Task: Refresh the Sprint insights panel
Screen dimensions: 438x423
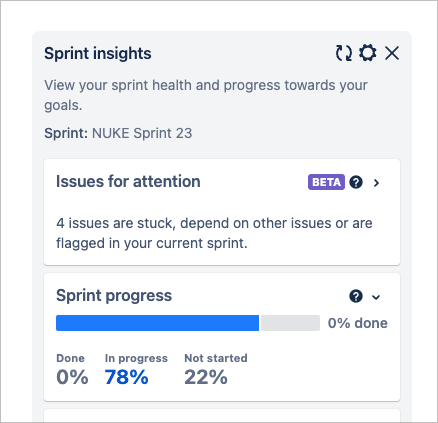Action: (x=344, y=53)
